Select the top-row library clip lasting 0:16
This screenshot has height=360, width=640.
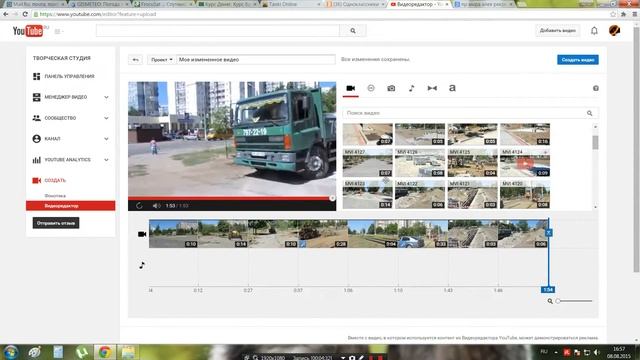pos(524,134)
